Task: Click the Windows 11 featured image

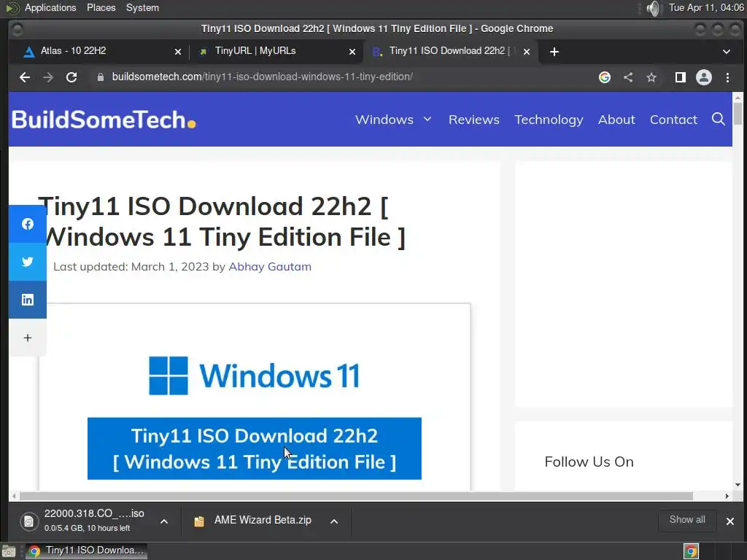Action: pyautogui.click(x=255, y=397)
